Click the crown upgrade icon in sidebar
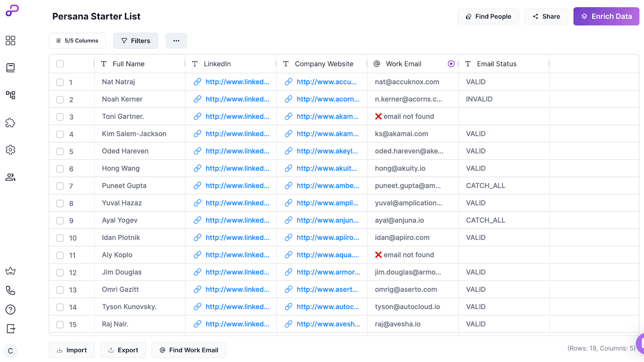This screenshot has height=362, width=644. [10, 271]
